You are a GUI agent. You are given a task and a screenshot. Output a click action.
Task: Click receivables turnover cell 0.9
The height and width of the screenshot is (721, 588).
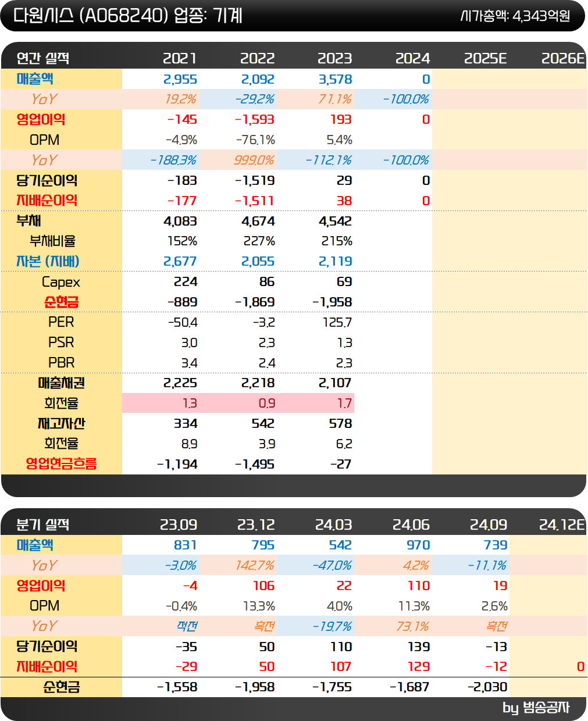(267, 404)
